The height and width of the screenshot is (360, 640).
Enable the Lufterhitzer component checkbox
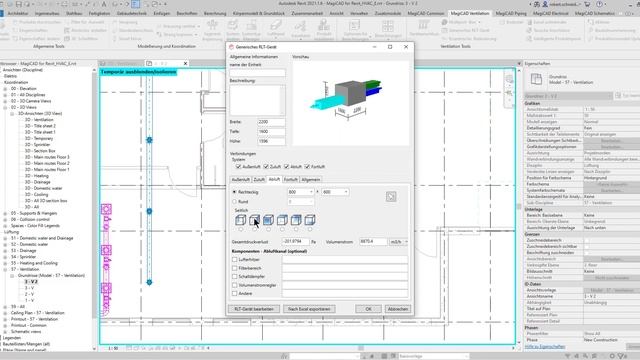point(235,260)
